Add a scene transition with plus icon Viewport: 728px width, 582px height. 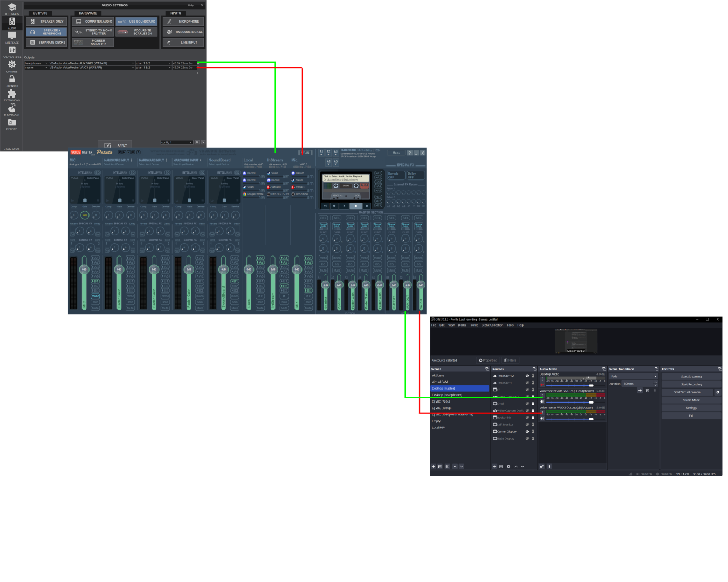[x=640, y=390]
